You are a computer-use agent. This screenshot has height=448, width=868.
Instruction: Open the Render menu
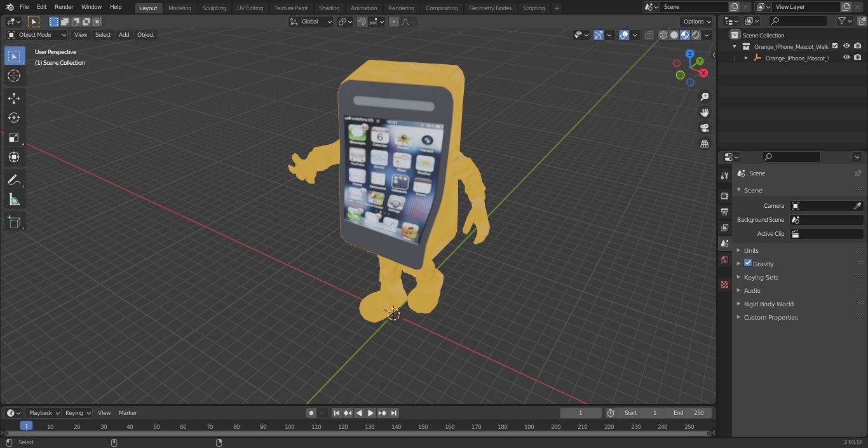point(64,7)
